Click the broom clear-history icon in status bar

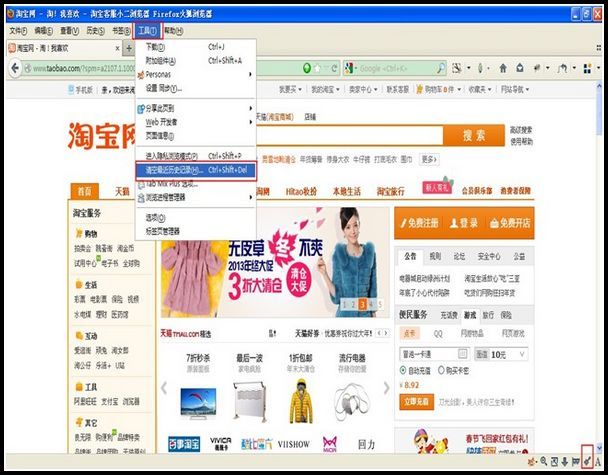[x=587, y=461]
